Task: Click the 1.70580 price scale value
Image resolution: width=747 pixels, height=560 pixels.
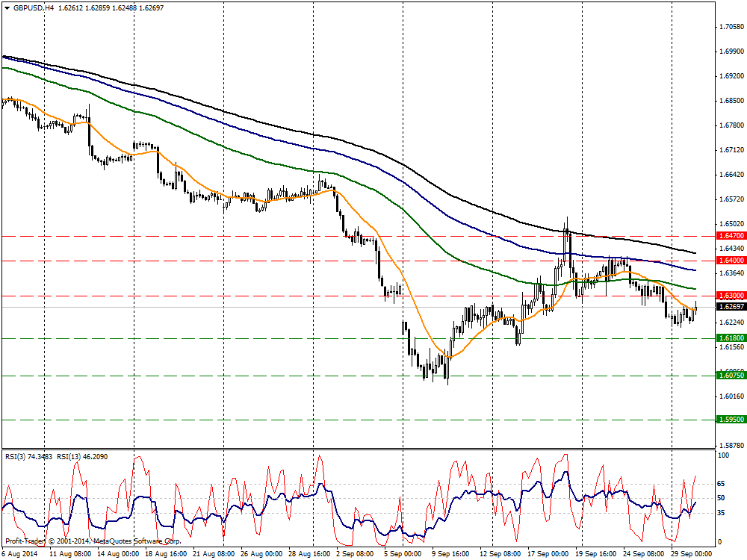Action: 731,27
